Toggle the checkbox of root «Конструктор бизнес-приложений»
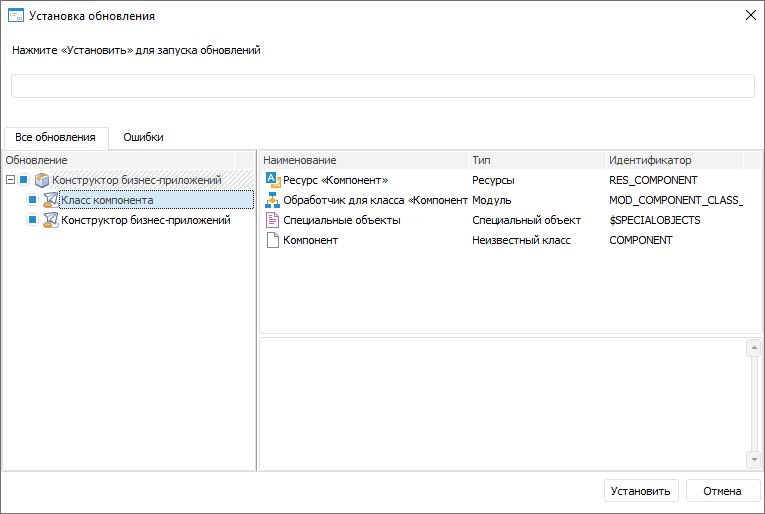 coord(24,180)
